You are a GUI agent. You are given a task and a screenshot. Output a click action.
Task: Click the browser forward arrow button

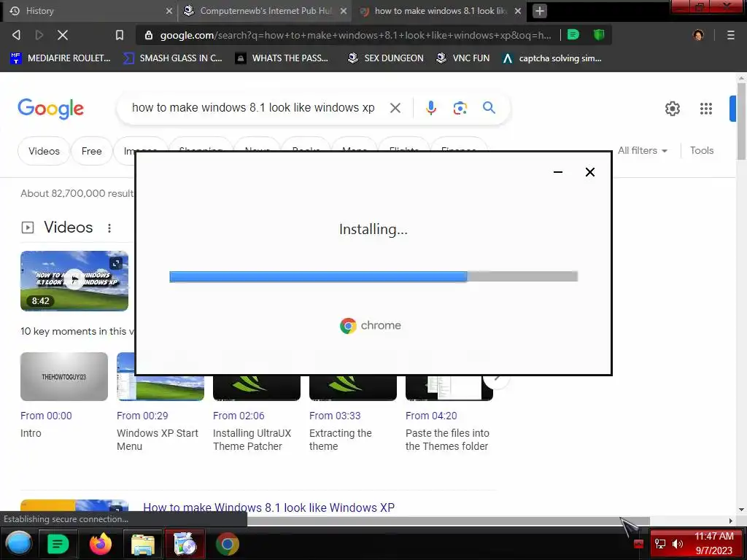pyautogui.click(x=39, y=35)
